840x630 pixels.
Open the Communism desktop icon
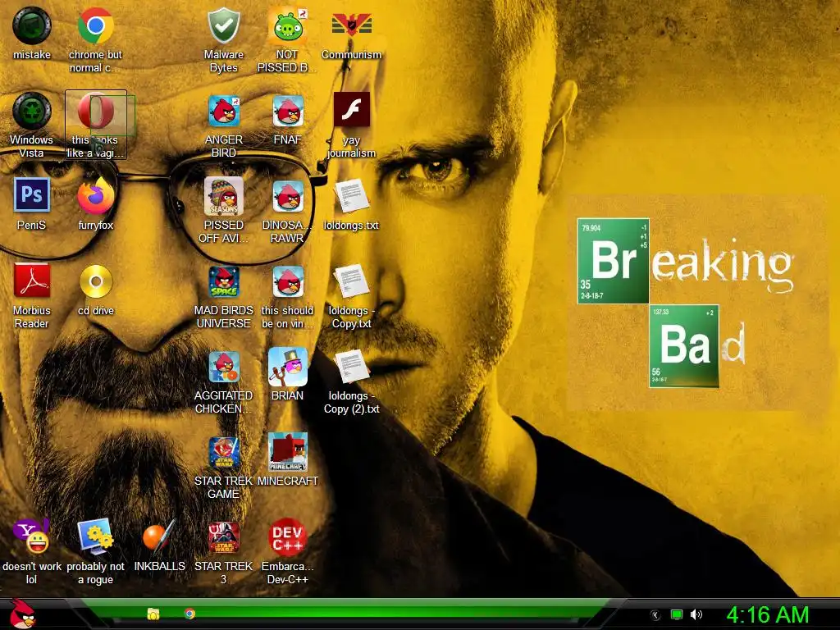click(x=351, y=25)
